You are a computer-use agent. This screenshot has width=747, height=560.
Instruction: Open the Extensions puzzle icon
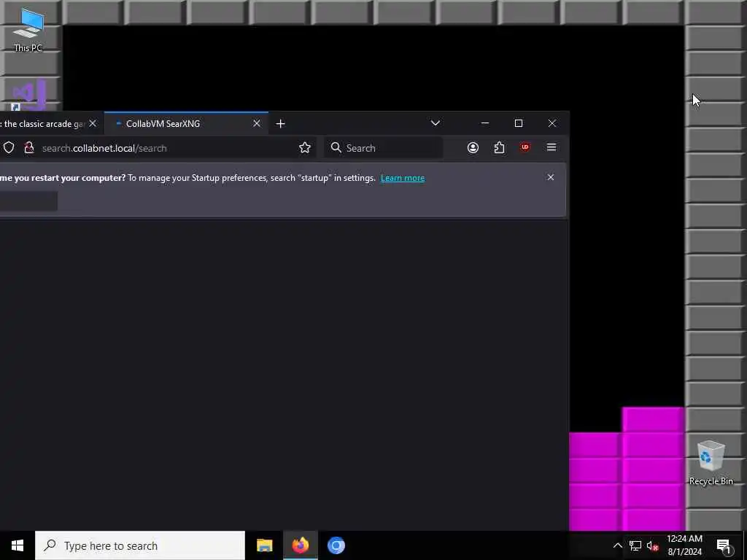pyautogui.click(x=499, y=147)
